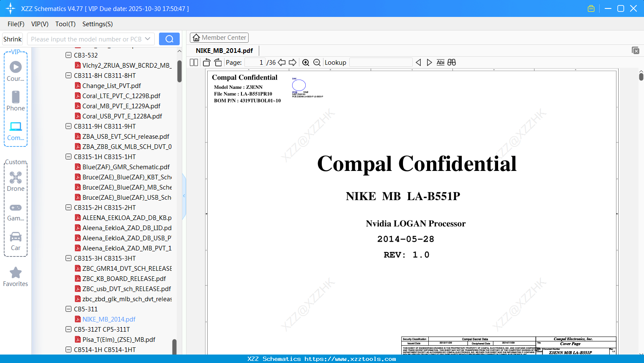
Task: Click the Shrink button
Action: coord(13,39)
